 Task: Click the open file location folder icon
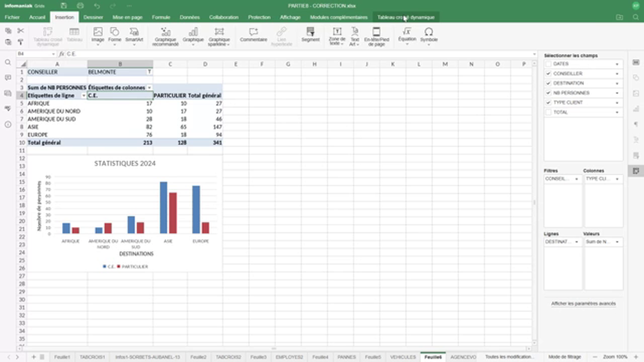(x=619, y=17)
